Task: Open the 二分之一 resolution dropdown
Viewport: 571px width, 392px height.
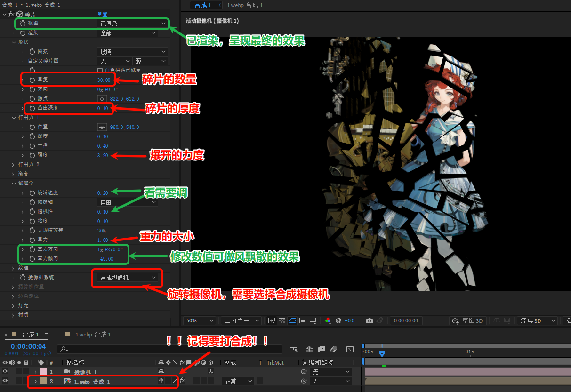Action: click(x=241, y=321)
